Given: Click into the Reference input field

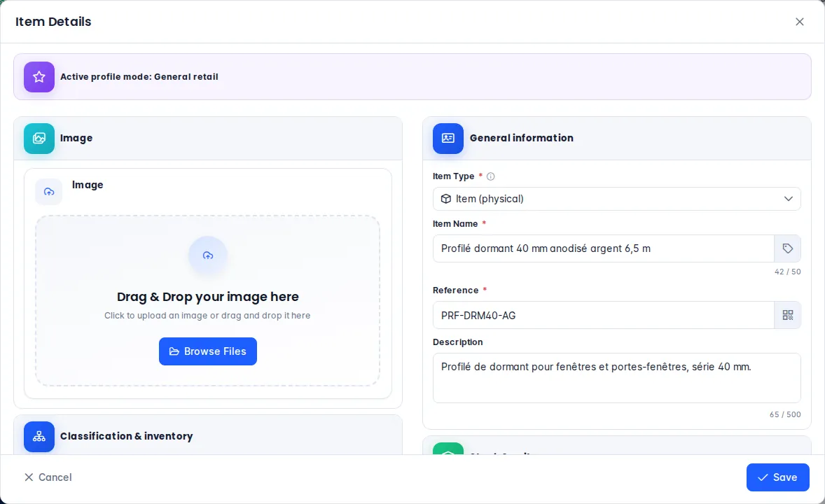Looking at the screenshot, I should pyautogui.click(x=604, y=315).
